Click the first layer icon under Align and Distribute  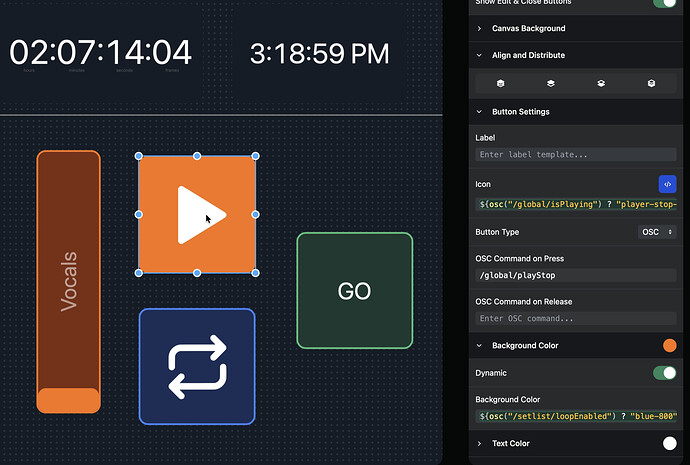coord(500,84)
